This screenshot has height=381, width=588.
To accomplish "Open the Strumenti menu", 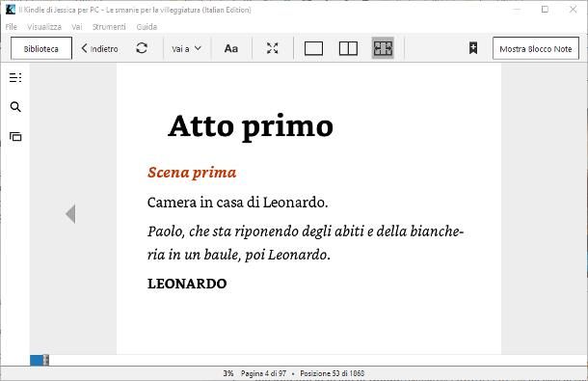I will point(109,27).
